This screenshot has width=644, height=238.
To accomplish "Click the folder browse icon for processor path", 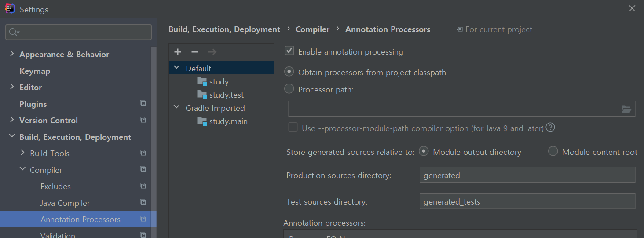I will (626, 109).
